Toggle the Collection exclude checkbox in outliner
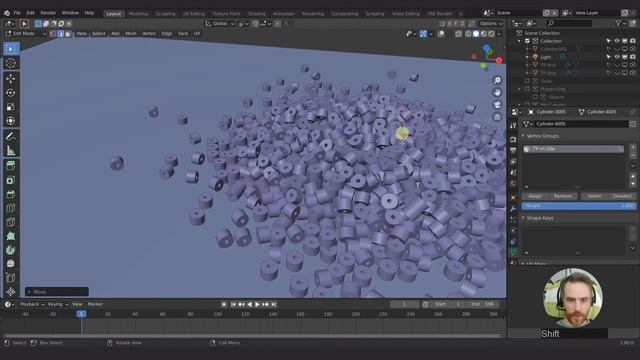 tap(527, 41)
